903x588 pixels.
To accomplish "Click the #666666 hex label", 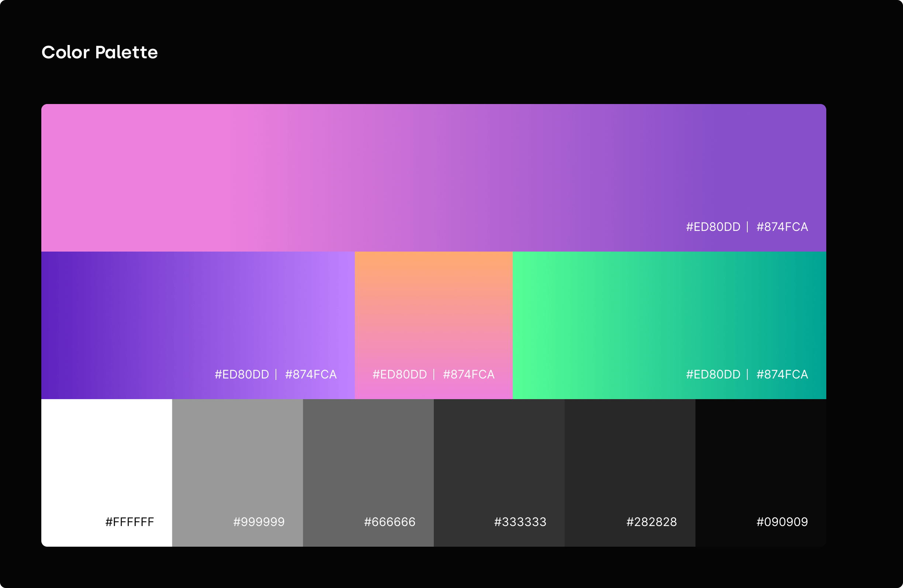I will 390,522.
